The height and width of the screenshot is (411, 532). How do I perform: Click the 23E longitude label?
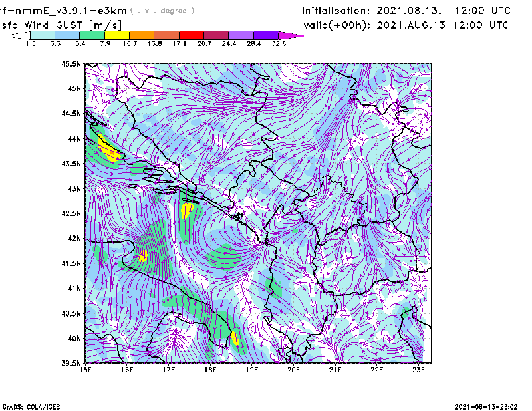[418, 370]
